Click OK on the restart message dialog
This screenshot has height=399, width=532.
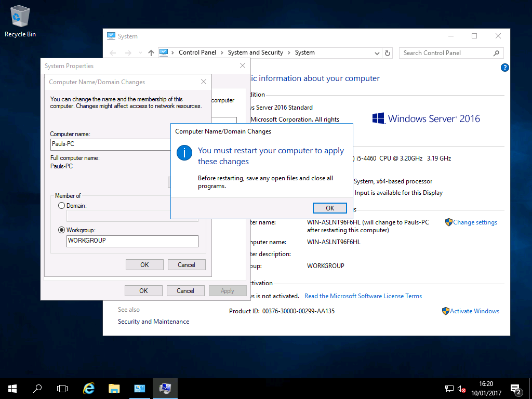(330, 208)
